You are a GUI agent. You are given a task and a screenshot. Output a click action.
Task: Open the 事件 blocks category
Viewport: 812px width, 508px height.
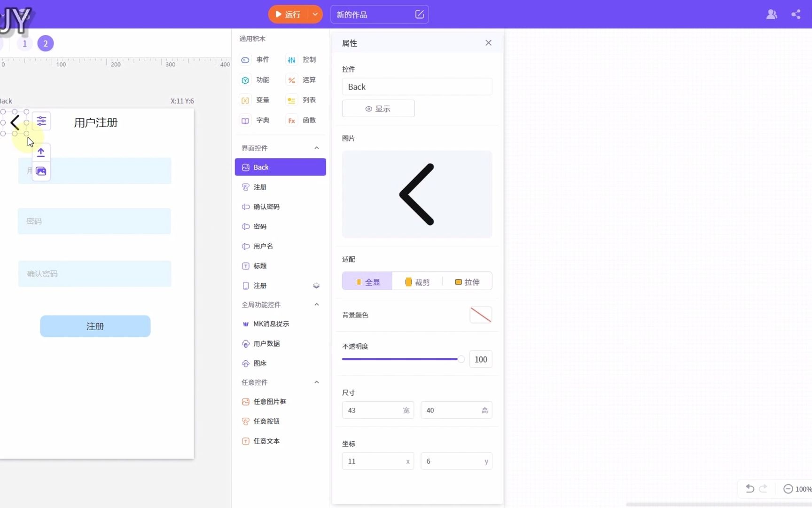coord(256,60)
